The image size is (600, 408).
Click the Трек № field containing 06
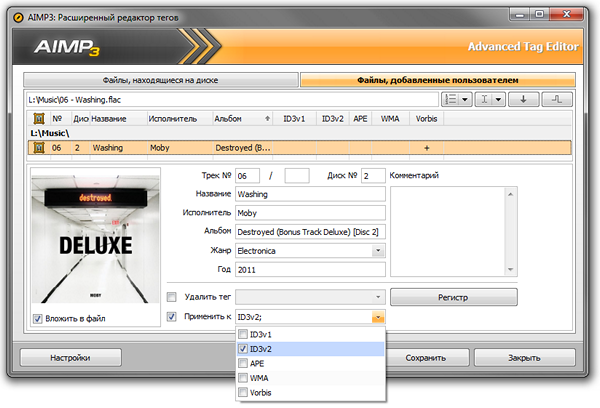247,176
